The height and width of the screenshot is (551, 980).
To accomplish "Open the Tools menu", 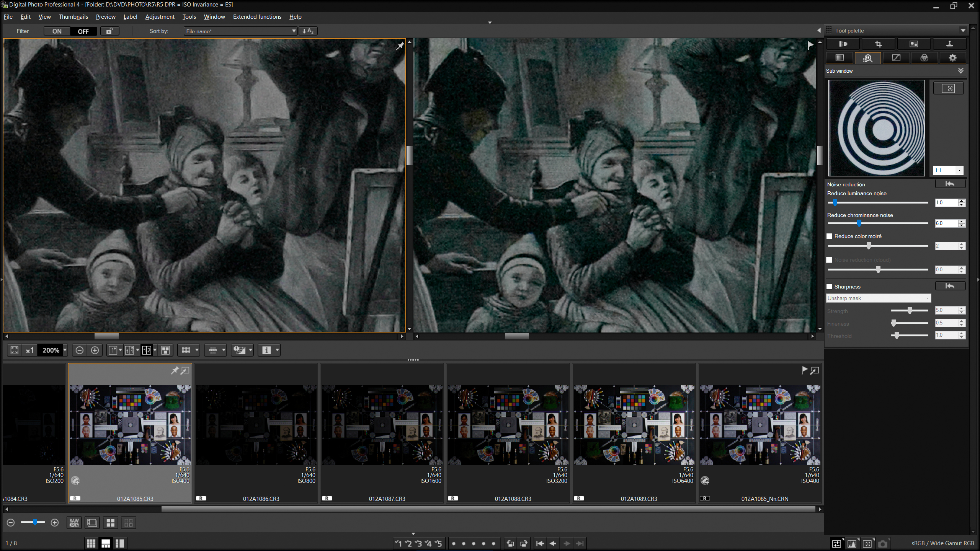I will click(189, 17).
